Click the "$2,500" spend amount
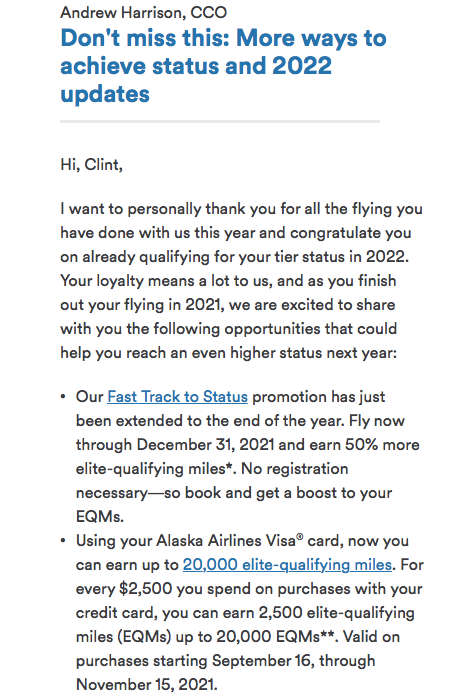 click(x=145, y=589)
